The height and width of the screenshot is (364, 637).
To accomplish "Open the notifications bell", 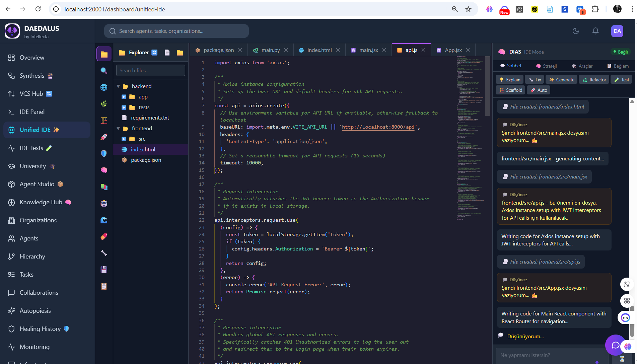I will (x=595, y=31).
